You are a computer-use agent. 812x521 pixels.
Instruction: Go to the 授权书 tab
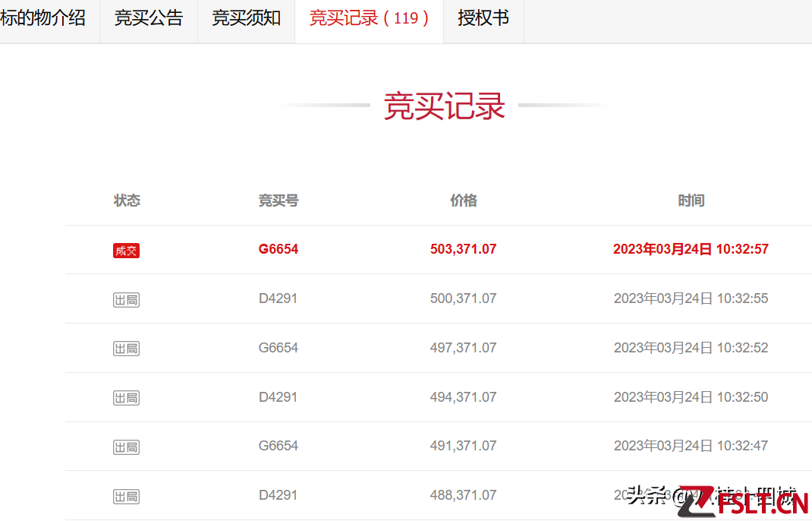[483, 18]
